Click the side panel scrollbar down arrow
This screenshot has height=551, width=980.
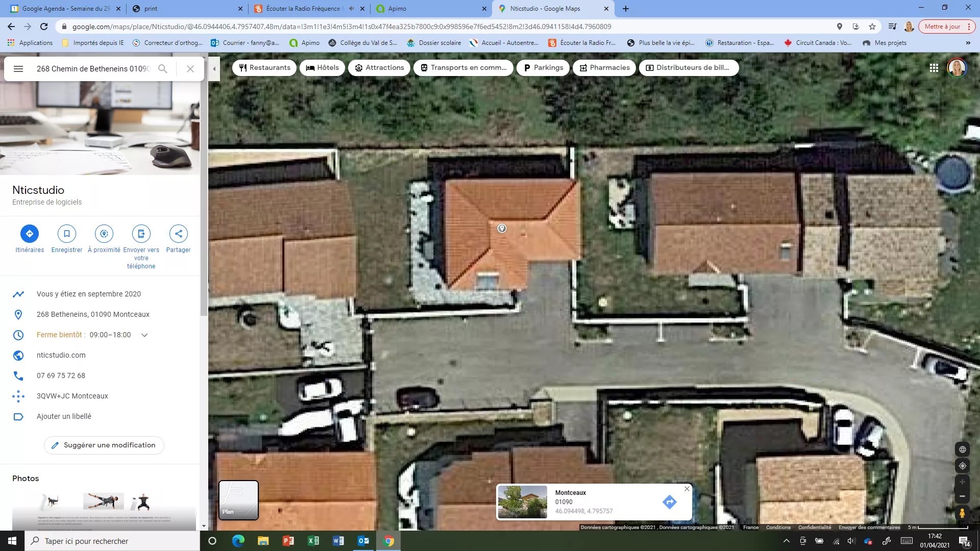[204, 526]
